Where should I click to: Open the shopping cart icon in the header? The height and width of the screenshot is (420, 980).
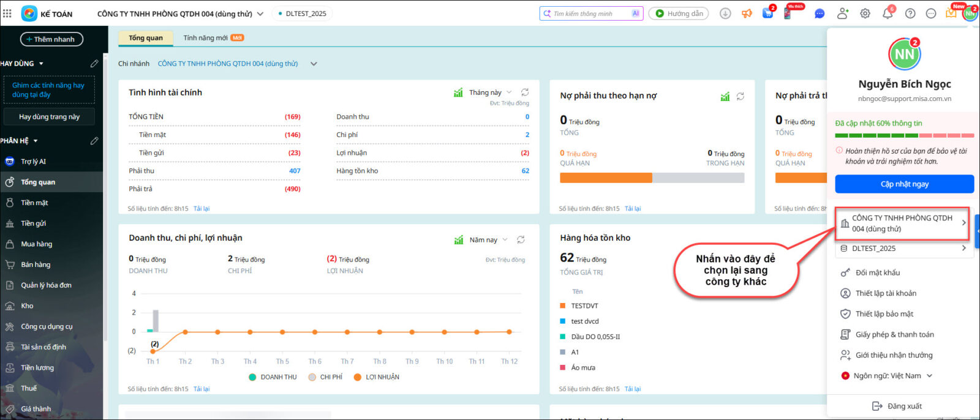[767, 13]
